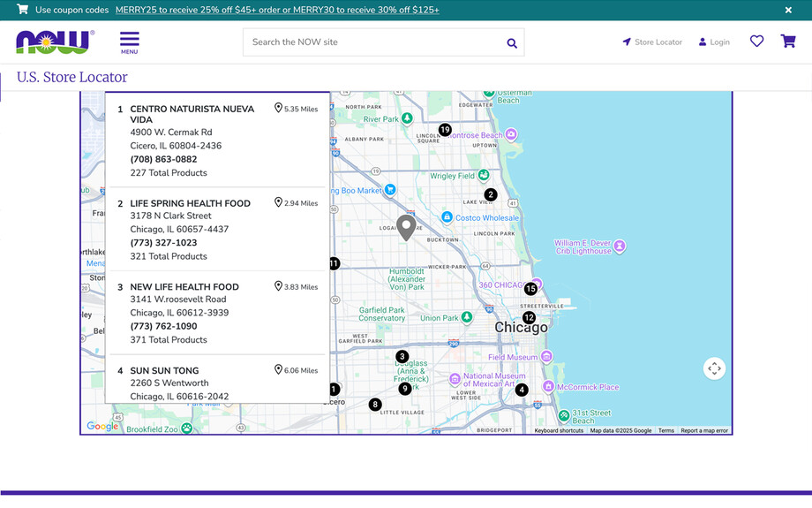Select map marker number 9
Image resolution: width=812 pixels, height=508 pixels.
pos(405,389)
